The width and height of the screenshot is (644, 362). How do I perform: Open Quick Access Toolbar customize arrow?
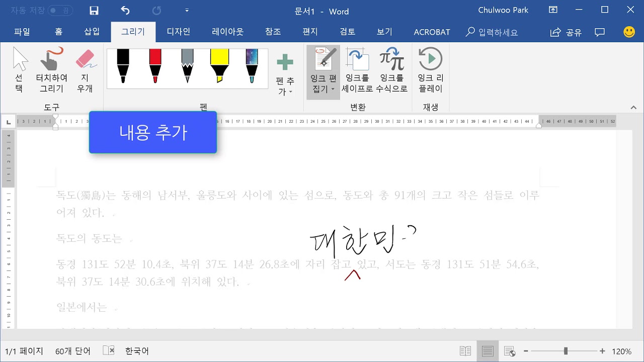click(x=187, y=11)
